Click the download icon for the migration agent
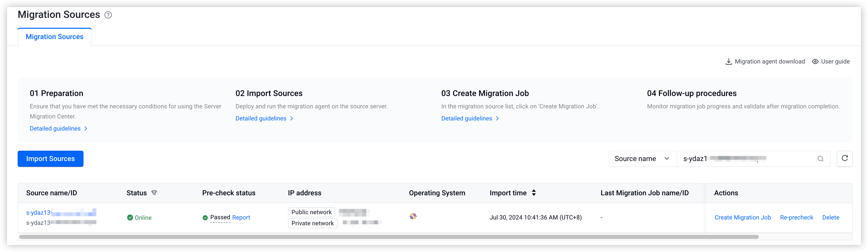This screenshot has width=868, height=252. tap(729, 62)
